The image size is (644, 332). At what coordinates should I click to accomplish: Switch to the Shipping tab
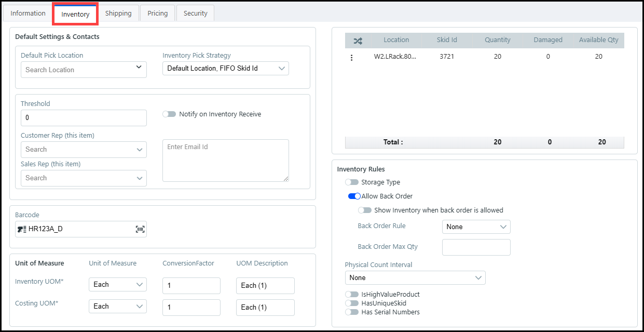click(x=118, y=14)
